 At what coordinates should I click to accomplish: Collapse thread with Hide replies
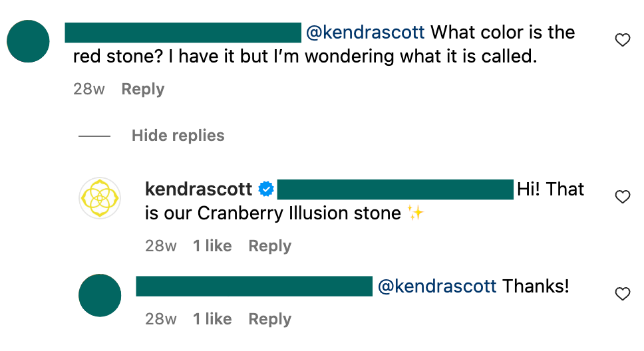[x=178, y=136]
